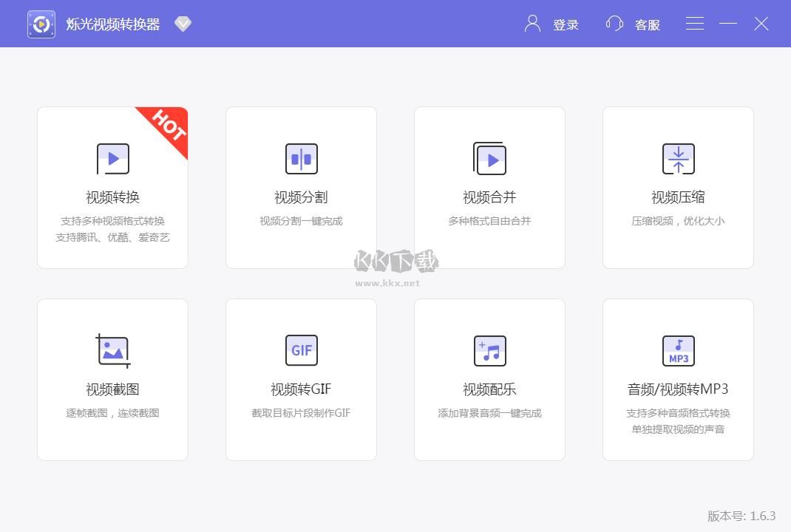Click the headset support icon
The image size is (791, 532).
[x=614, y=24]
